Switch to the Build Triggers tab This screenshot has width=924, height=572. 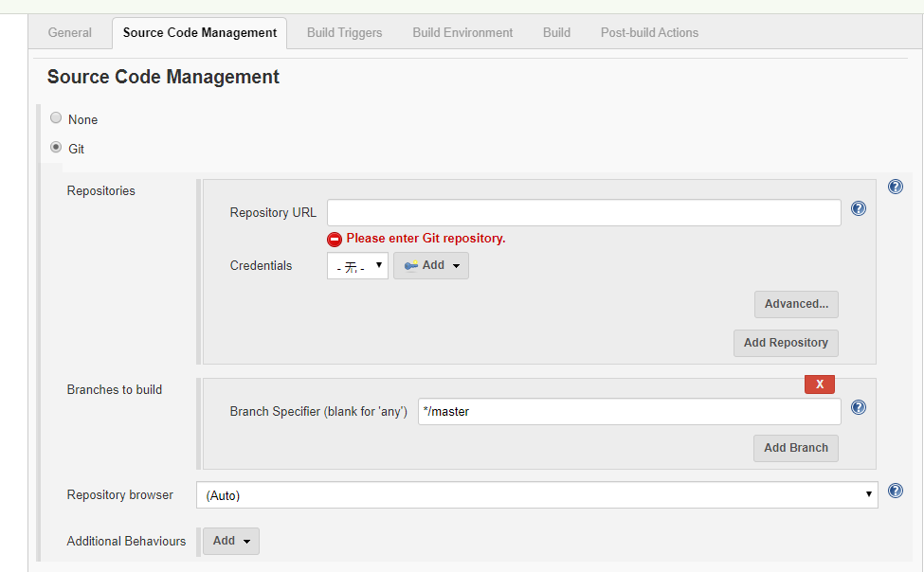point(345,33)
